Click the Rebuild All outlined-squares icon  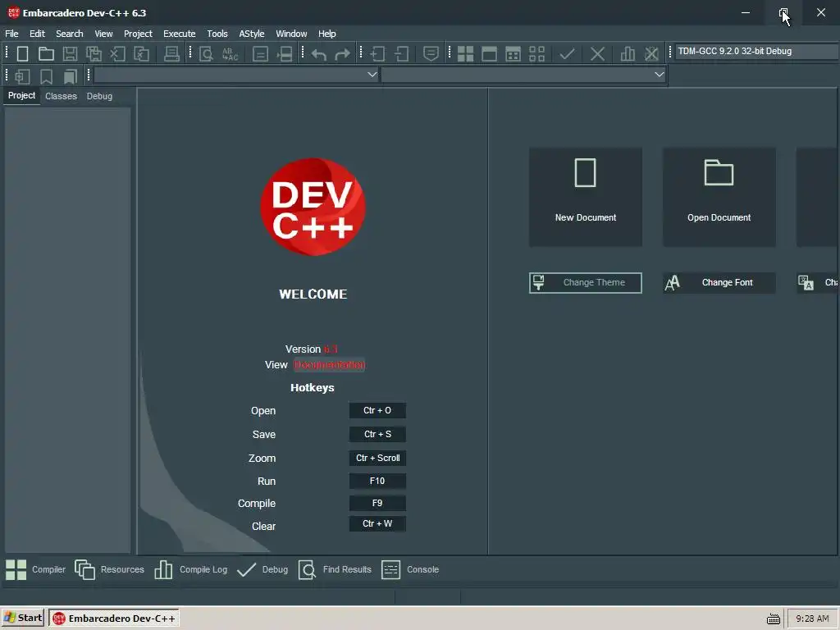536,53
